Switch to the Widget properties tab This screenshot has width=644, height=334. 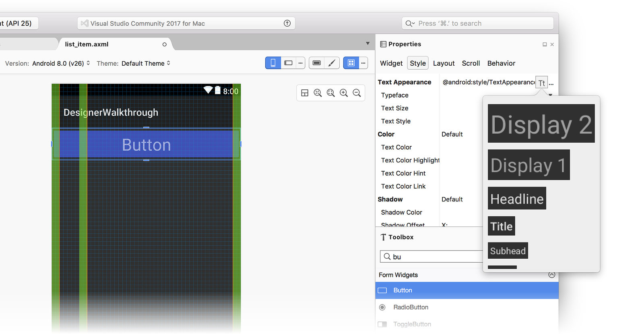(x=391, y=63)
